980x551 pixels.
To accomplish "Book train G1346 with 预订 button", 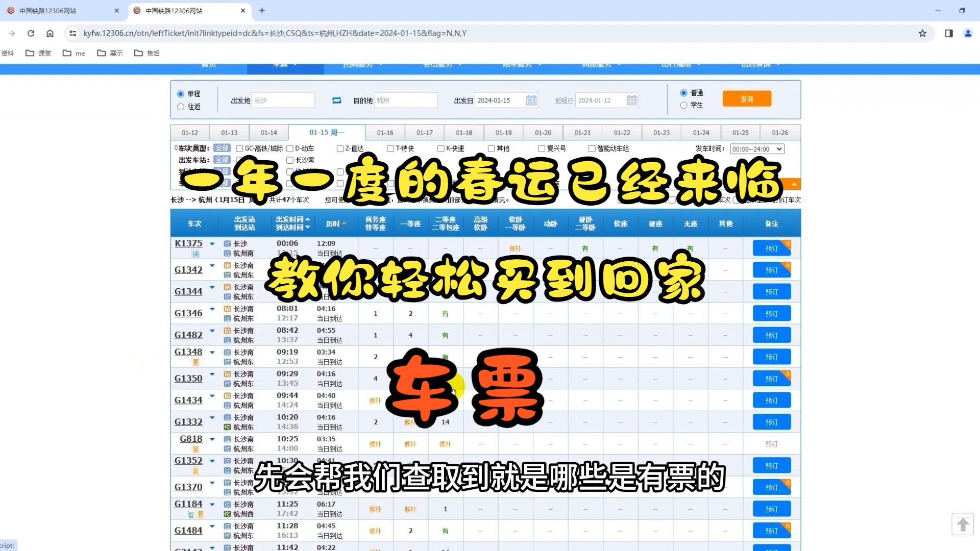I will tap(772, 314).
